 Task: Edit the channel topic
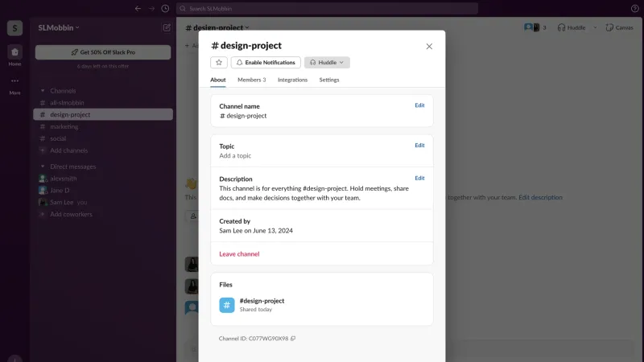coord(419,146)
